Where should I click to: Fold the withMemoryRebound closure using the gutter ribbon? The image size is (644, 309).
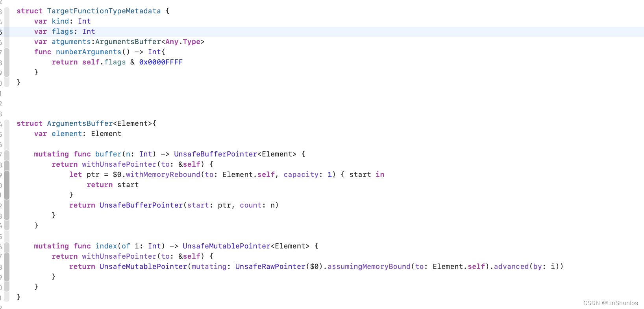[x=7, y=185]
